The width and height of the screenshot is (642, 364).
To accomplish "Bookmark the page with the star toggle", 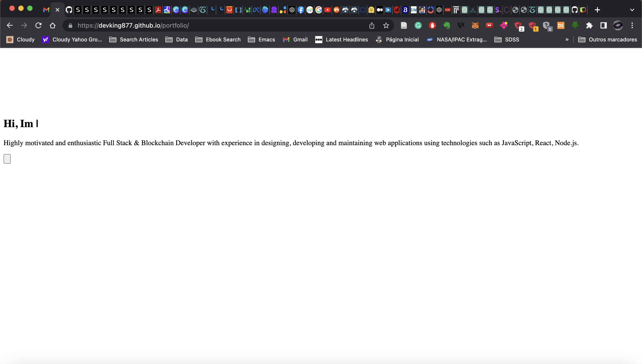I will [386, 25].
